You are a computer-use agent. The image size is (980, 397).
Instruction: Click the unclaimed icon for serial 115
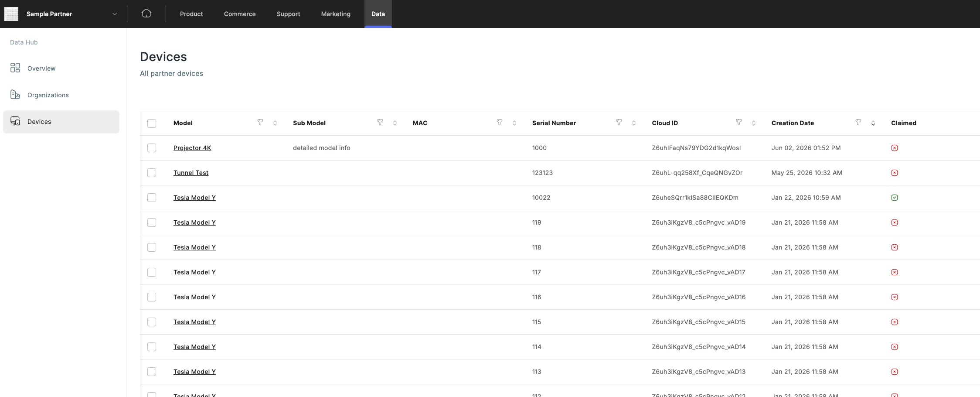(895, 322)
